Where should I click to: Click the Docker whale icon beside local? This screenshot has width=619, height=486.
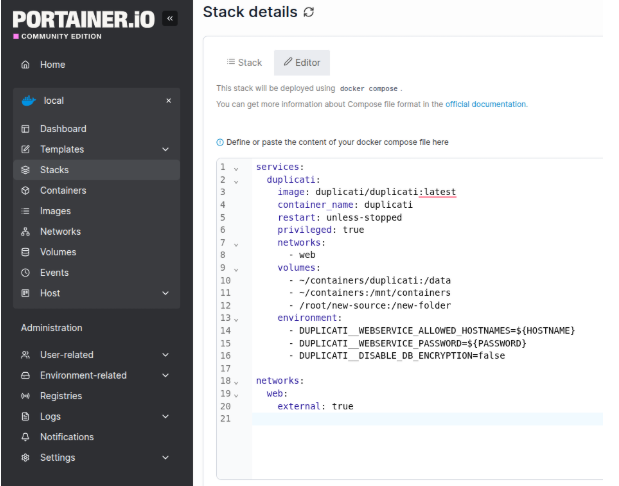click(x=28, y=101)
